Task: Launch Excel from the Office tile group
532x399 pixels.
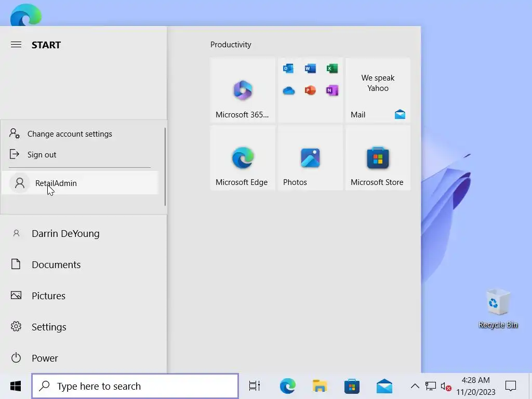Action: (x=332, y=69)
